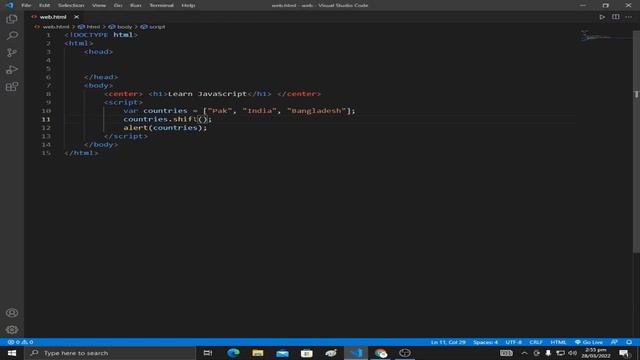Open Task View on the taskbar
The width and height of the screenshot is (640, 360).
208,353
